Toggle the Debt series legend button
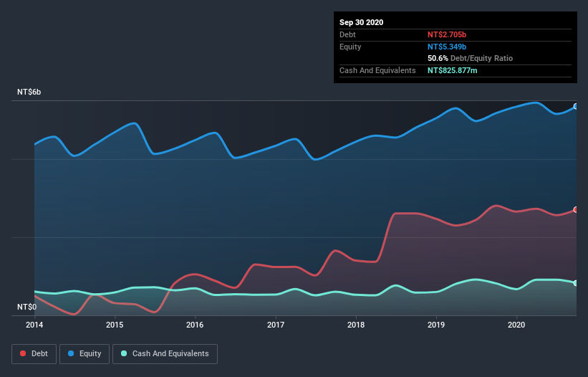The width and height of the screenshot is (588, 377). click(34, 354)
